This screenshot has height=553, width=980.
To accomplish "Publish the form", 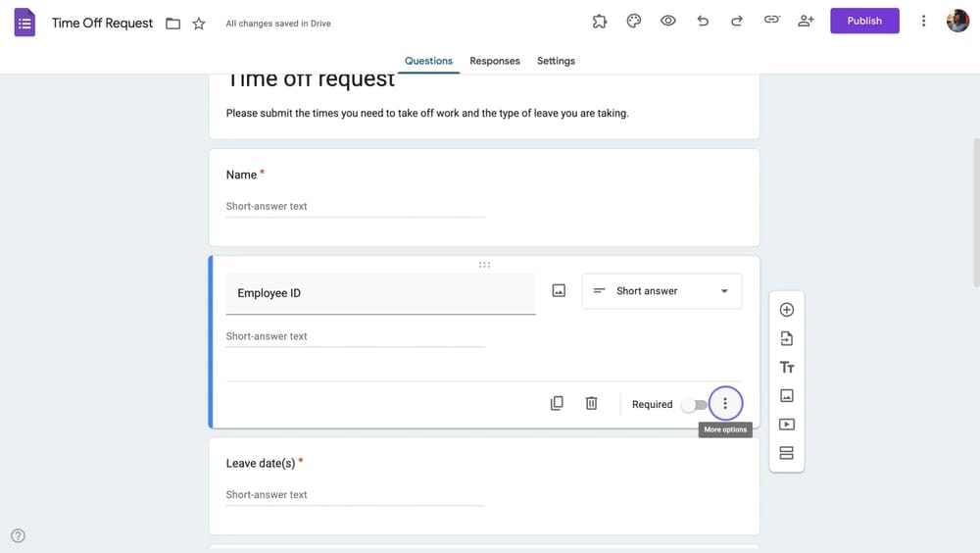I will tap(864, 21).
